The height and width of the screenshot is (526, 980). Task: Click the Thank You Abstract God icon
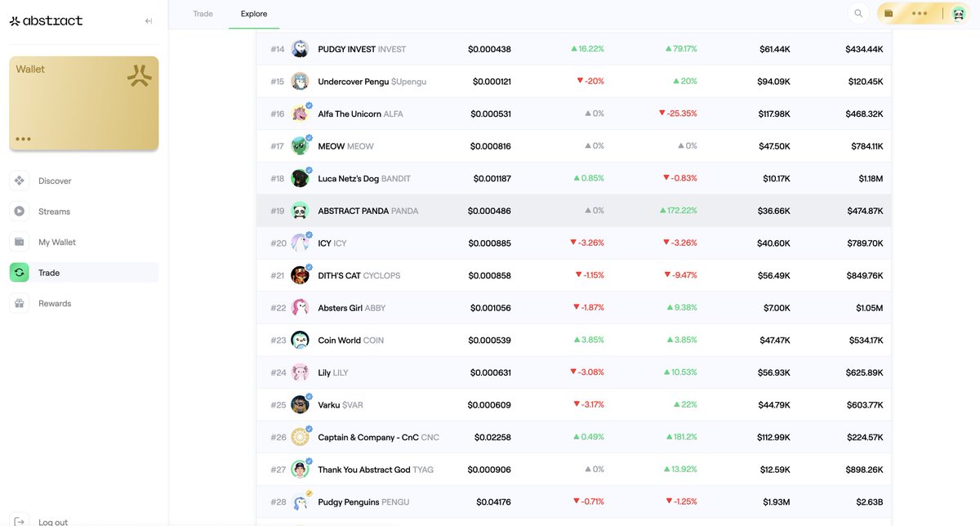(300, 470)
